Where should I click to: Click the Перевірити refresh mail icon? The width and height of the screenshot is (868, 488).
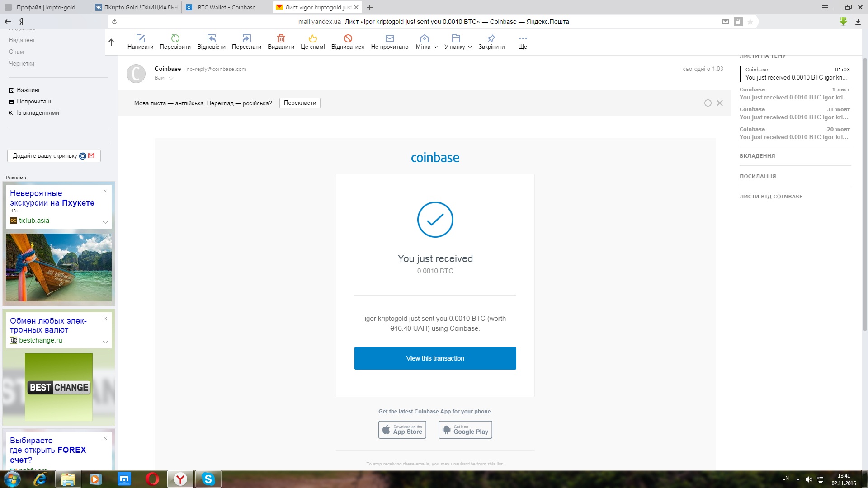(x=175, y=39)
